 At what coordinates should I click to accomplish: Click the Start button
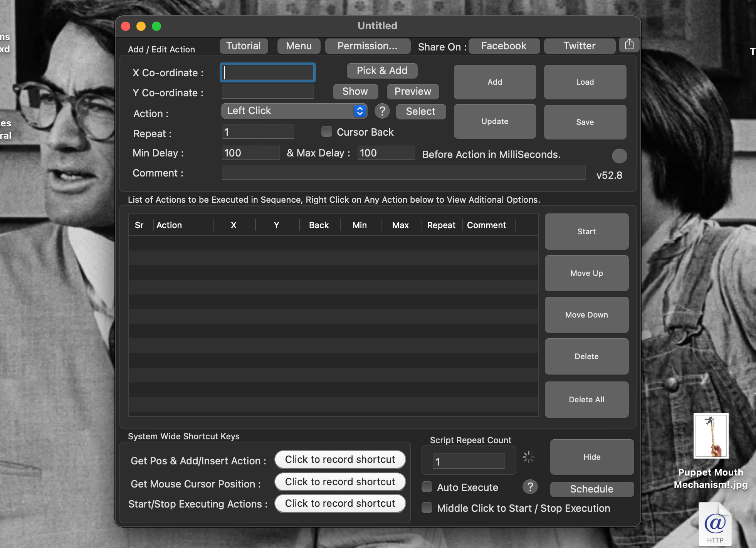(x=586, y=232)
